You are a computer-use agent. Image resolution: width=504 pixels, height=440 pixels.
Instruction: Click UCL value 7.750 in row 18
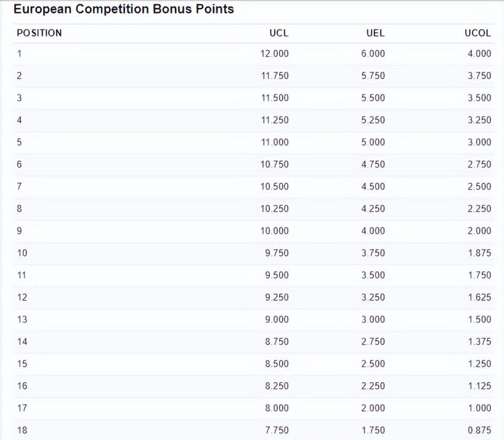click(277, 431)
